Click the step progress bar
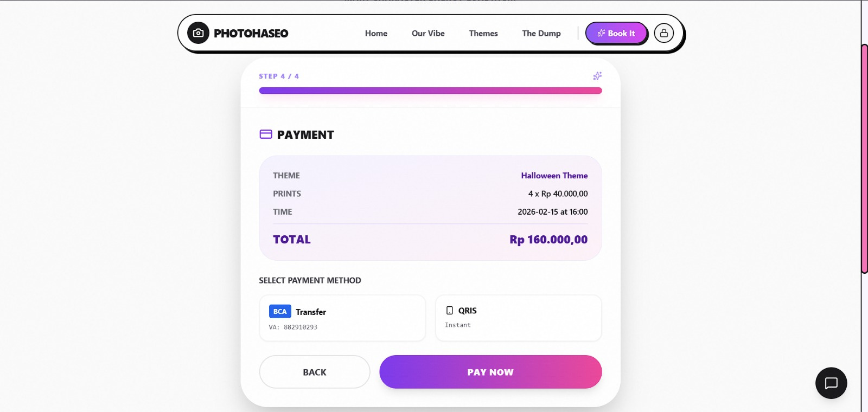The image size is (868, 412). pos(430,91)
